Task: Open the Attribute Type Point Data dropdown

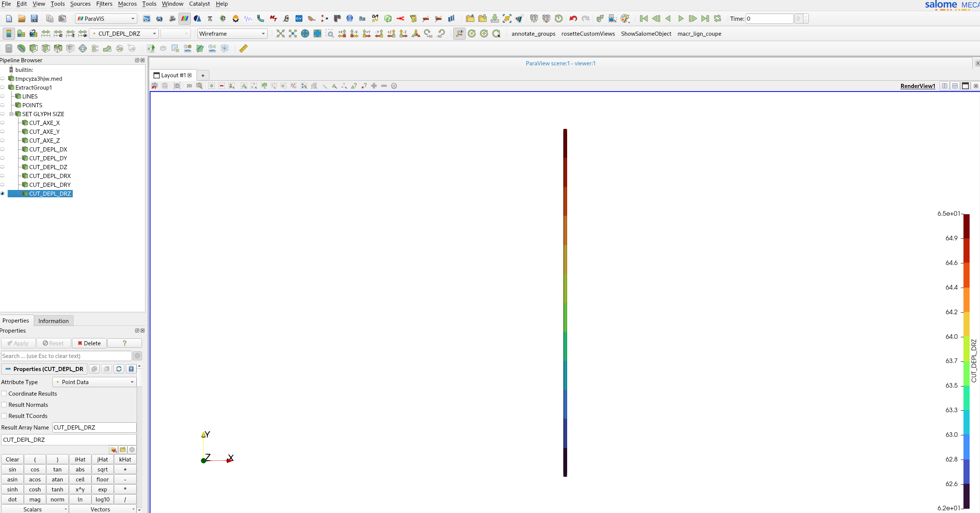Action: click(x=95, y=382)
